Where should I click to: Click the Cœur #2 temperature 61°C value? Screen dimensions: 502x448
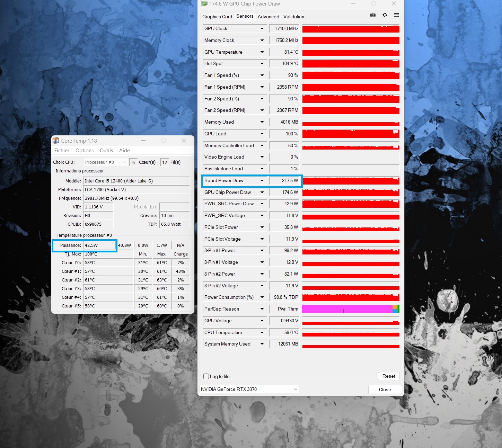pyautogui.click(x=108, y=280)
